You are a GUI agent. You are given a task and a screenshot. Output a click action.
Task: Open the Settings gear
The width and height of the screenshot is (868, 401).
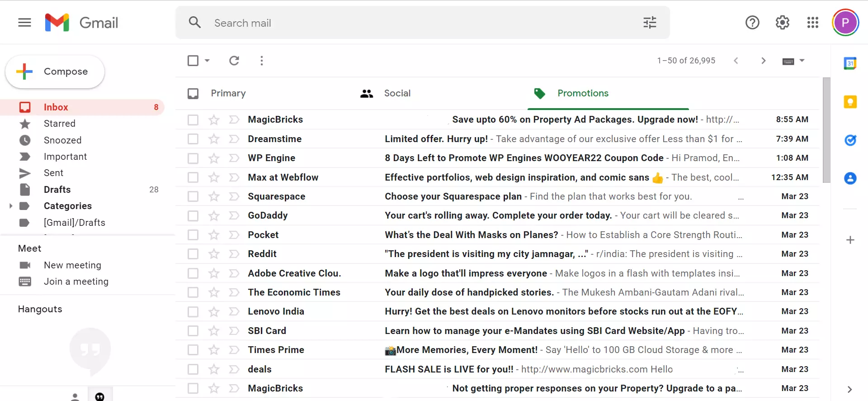783,23
